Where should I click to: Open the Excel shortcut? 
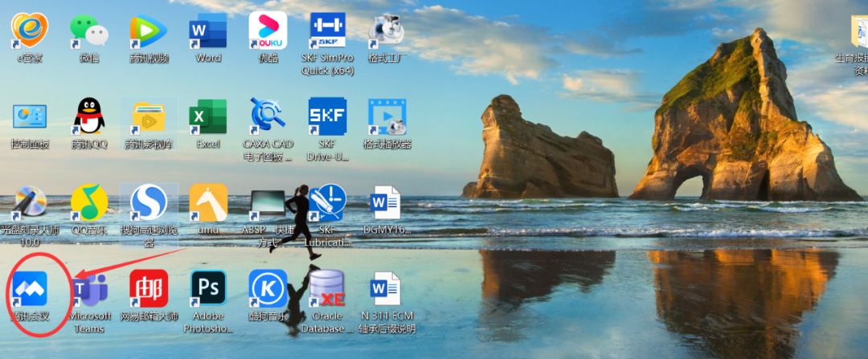click(208, 117)
